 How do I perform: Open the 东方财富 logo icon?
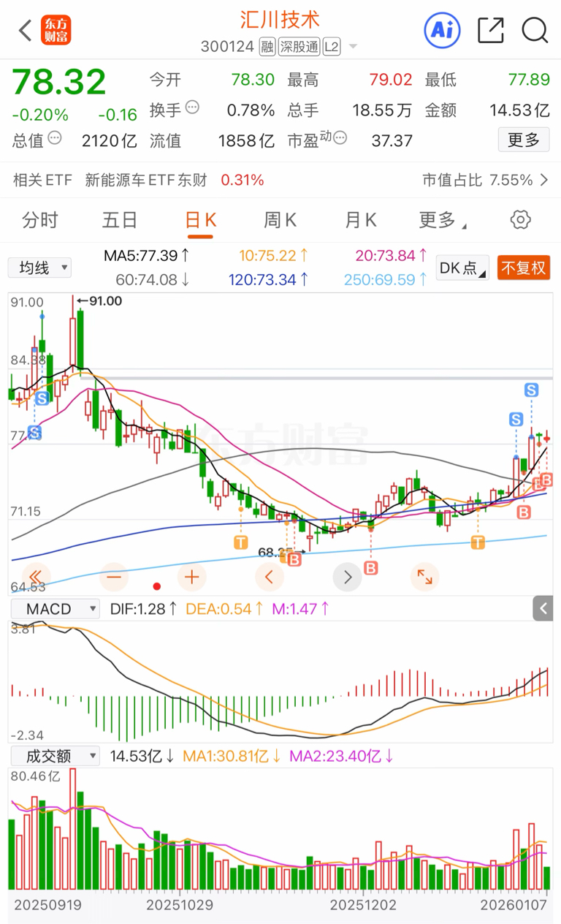pyautogui.click(x=56, y=30)
